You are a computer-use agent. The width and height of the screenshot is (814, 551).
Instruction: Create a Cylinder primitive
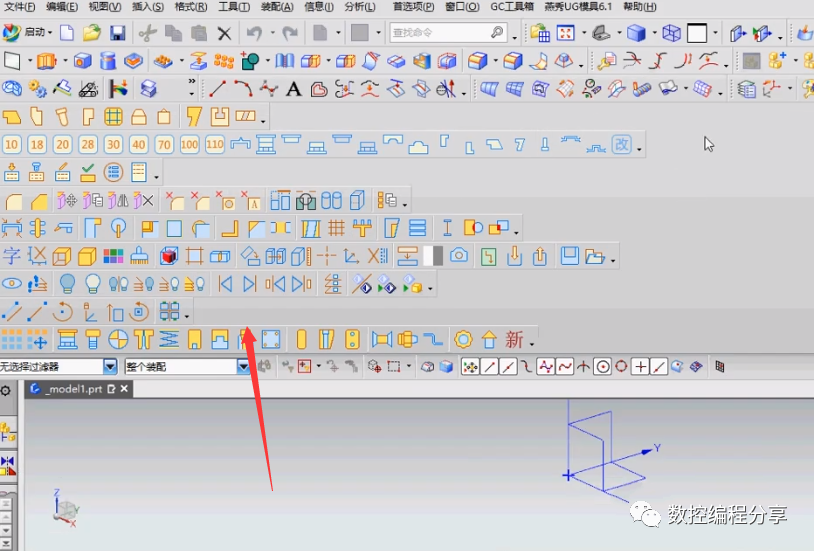point(107,61)
